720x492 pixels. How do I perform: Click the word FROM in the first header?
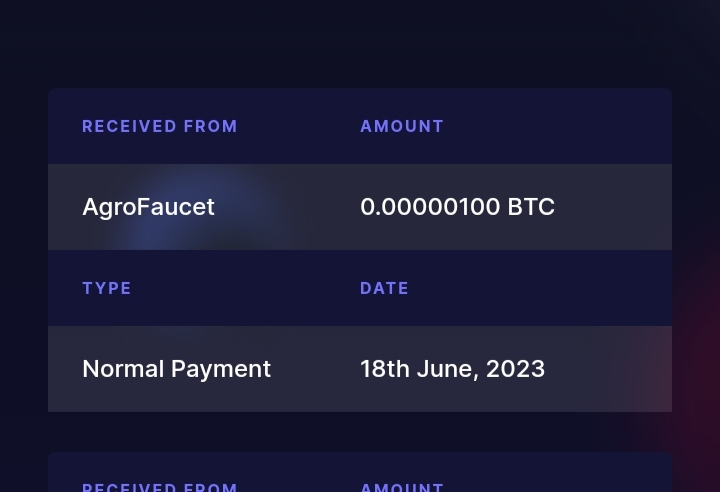point(210,126)
